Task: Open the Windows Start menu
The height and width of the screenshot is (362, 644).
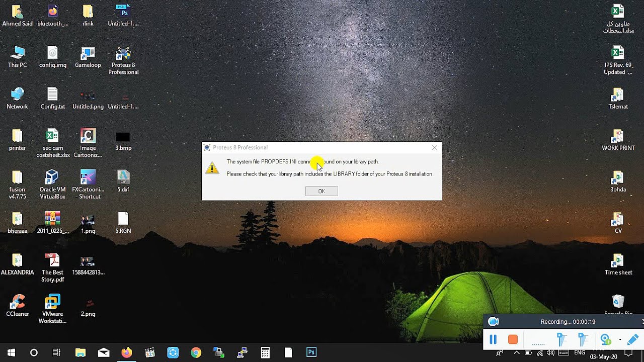Action: pos(11,352)
